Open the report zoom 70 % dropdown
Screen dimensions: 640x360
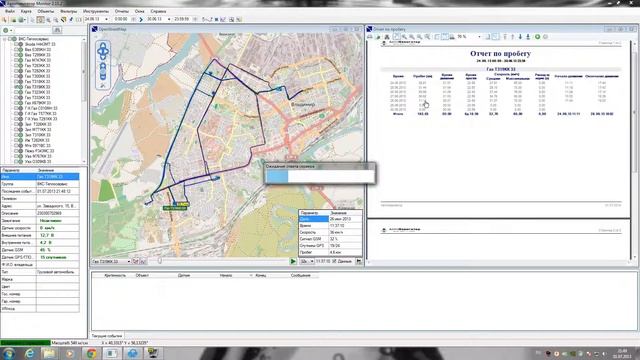[479, 37]
